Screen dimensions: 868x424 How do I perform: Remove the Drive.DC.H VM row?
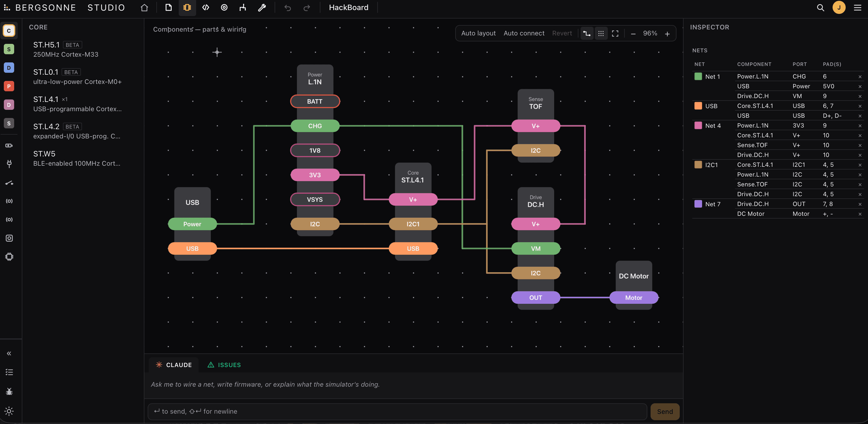click(x=860, y=96)
